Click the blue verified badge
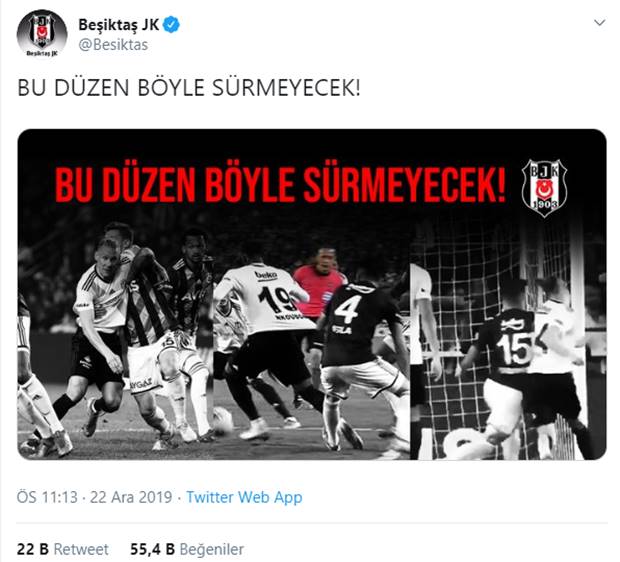The image size is (620, 562). (x=171, y=25)
